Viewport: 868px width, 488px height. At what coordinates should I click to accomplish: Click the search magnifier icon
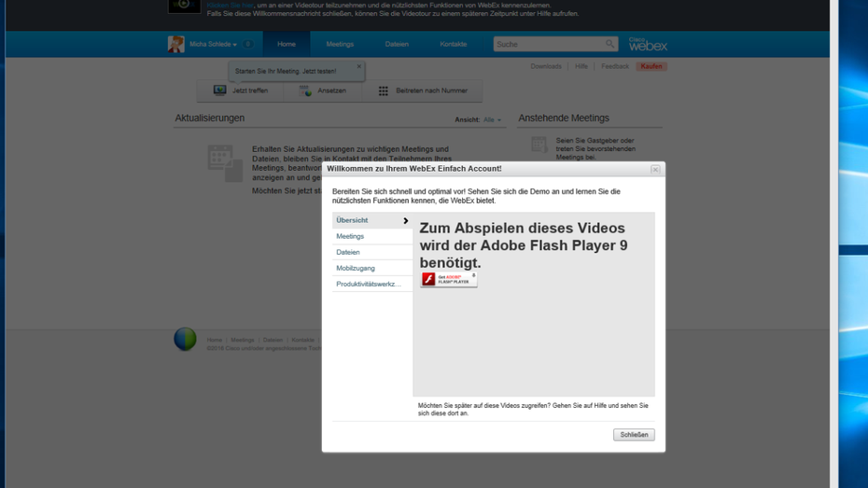point(610,44)
